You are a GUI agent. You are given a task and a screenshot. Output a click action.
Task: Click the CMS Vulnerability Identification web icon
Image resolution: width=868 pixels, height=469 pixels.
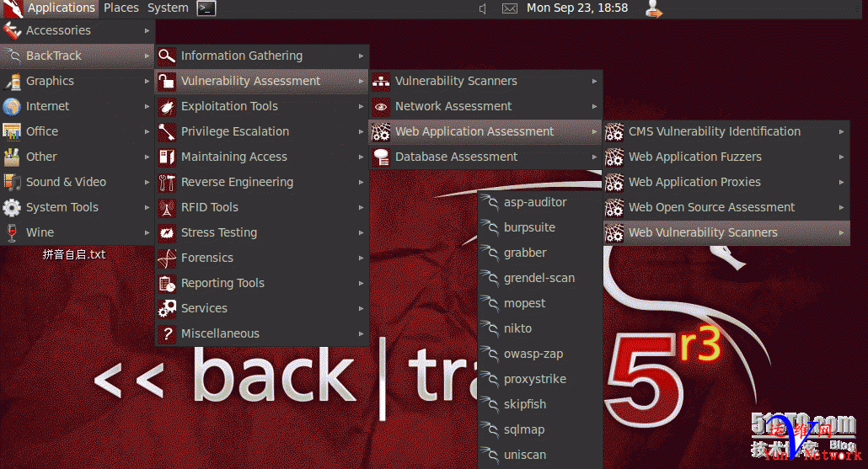[613, 131]
